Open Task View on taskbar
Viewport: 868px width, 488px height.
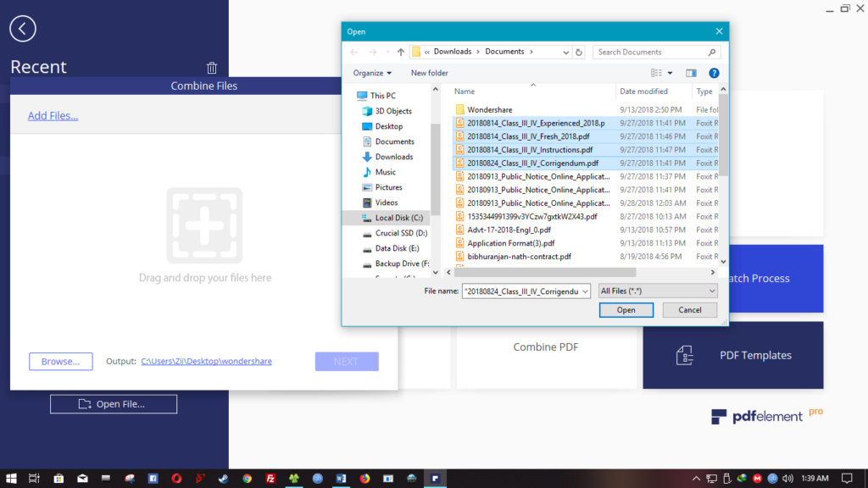point(34,479)
